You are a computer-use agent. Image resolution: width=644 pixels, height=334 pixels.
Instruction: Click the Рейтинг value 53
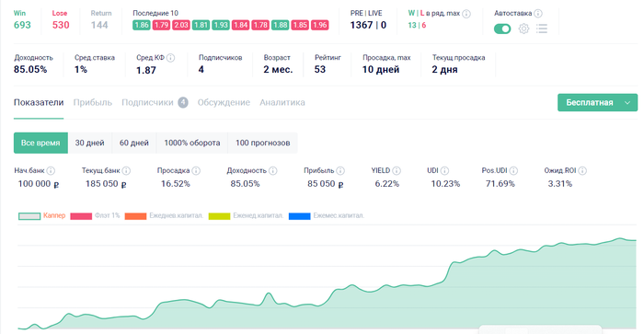tap(320, 69)
